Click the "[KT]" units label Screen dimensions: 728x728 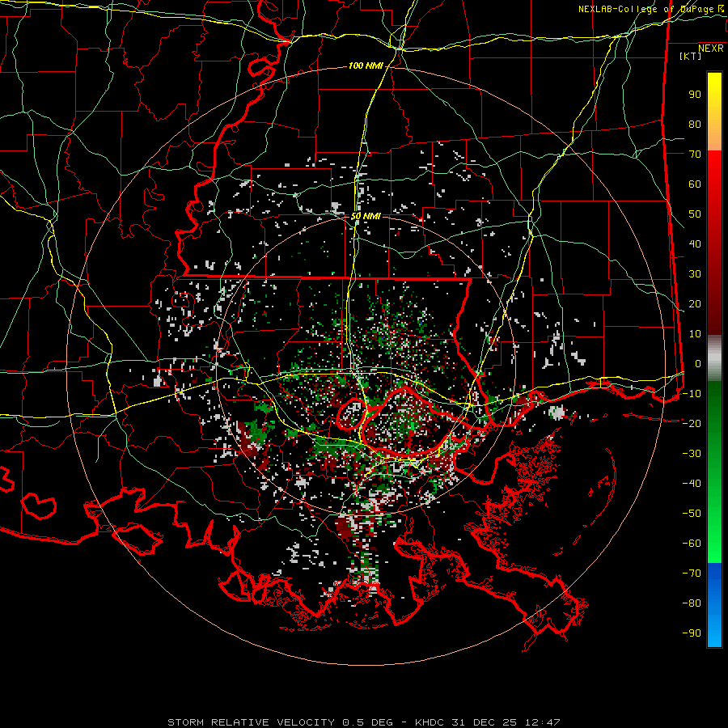coord(690,56)
